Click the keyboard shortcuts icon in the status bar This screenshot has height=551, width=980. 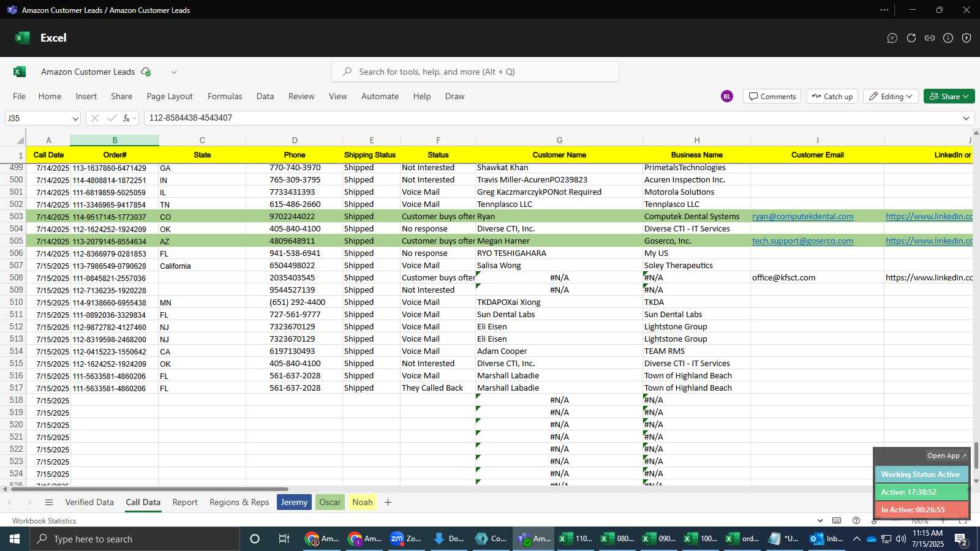point(837,520)
